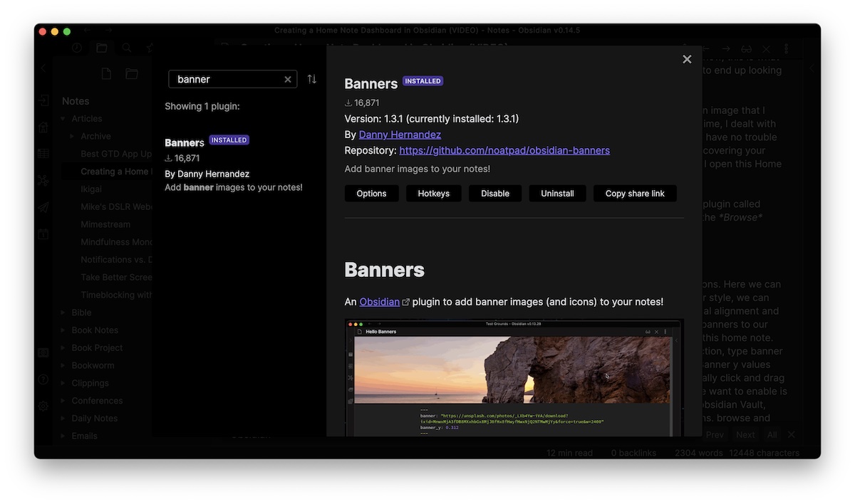Click the quick switcher ribbon icon
This screenshot has height=504, width=855.
coord(43,101)
